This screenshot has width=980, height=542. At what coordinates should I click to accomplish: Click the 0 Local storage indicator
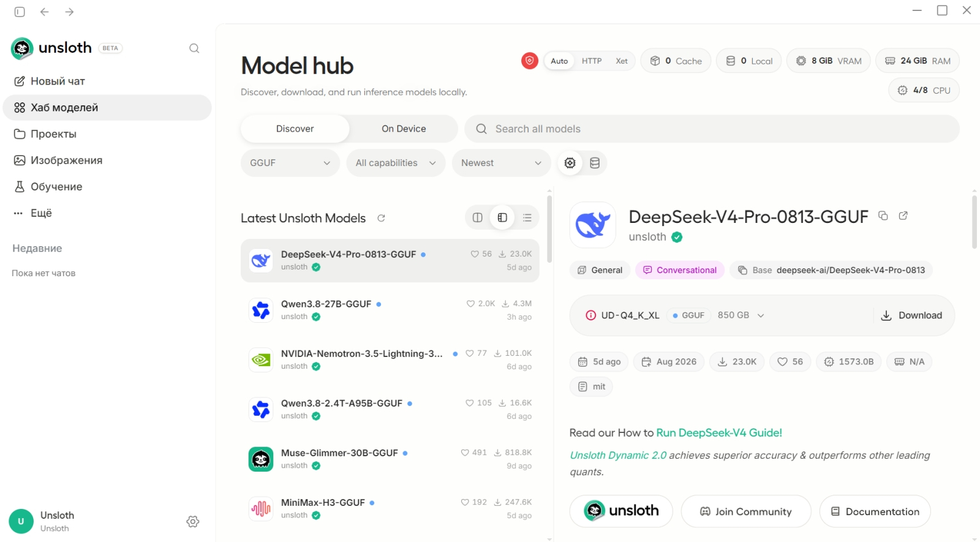point(749,61)
